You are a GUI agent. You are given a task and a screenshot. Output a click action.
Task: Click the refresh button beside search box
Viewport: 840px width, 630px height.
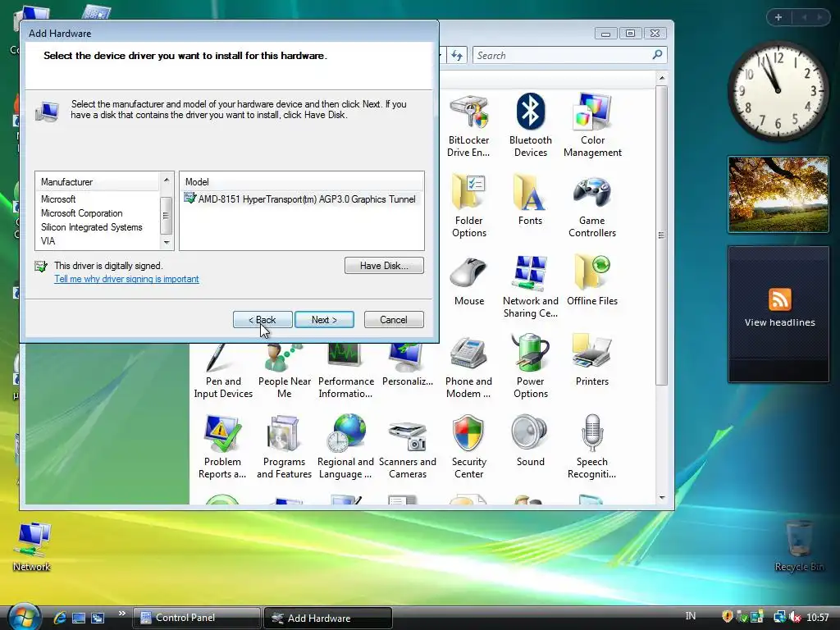[x=457, y=55]
